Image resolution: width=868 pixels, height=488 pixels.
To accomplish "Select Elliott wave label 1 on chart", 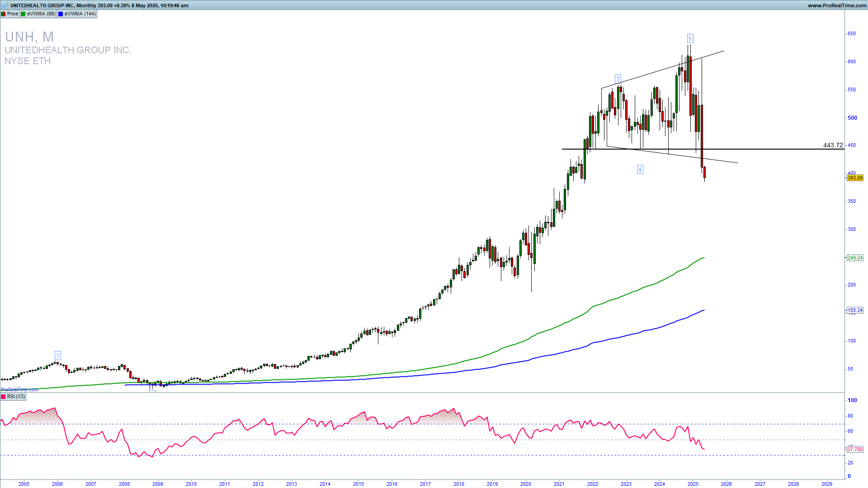I will 58,356.
